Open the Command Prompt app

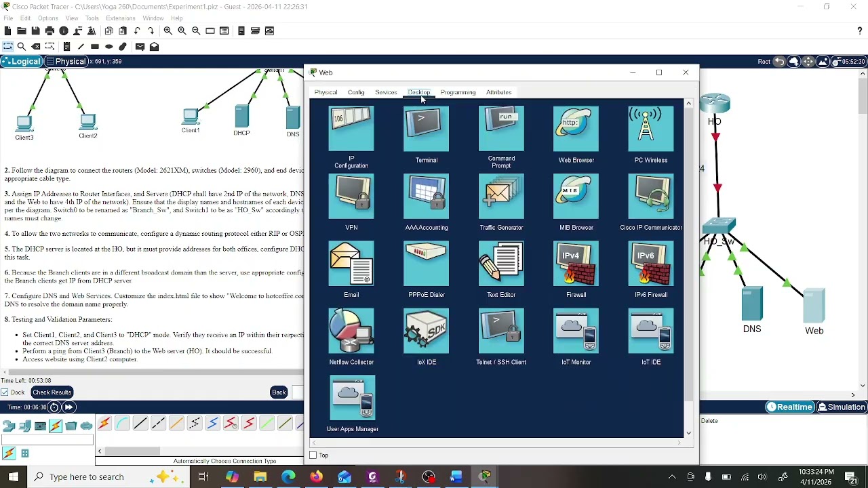(x=501, y=129)
